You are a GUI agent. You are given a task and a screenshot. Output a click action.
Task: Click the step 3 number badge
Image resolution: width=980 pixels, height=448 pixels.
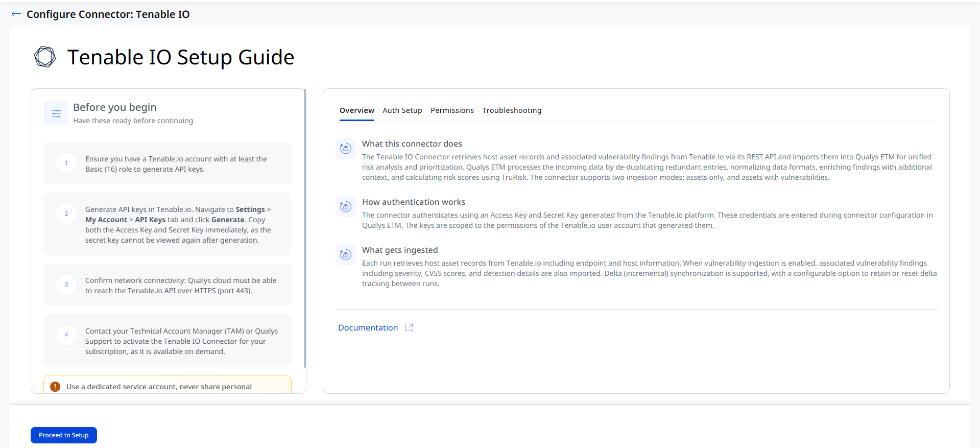point(66,285)
